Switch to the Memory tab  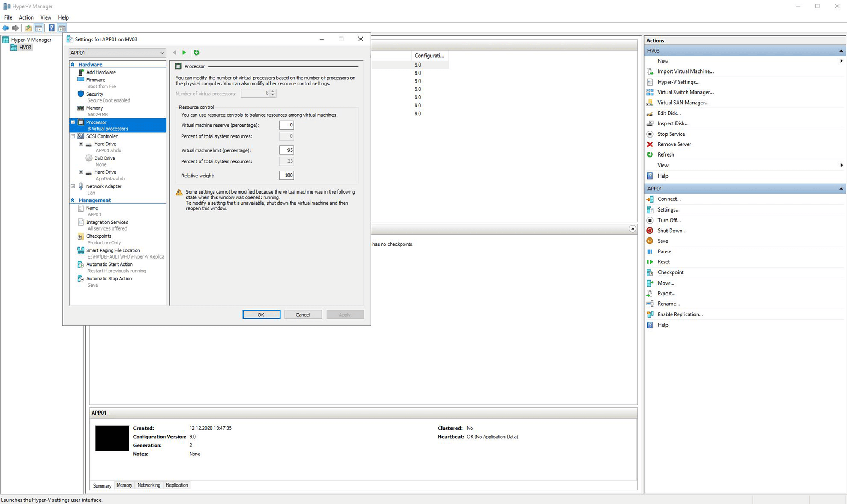pyautogui.click(x=124, y=485)
